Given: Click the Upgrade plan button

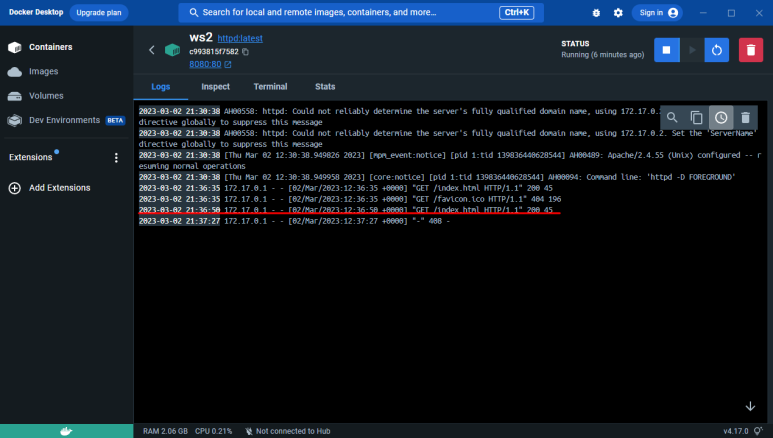Looking at the screenshot, I should 99,12.
